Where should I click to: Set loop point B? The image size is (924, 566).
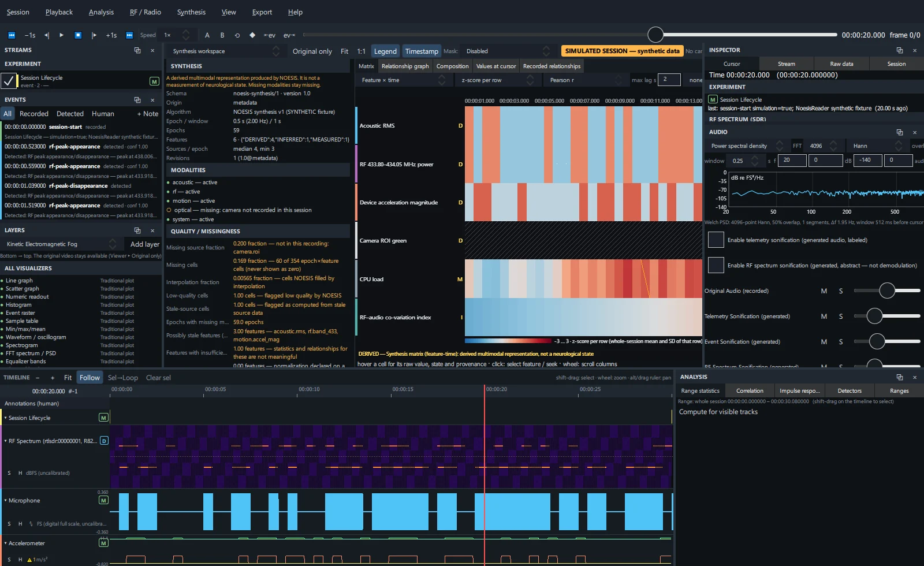click(222, 35)
